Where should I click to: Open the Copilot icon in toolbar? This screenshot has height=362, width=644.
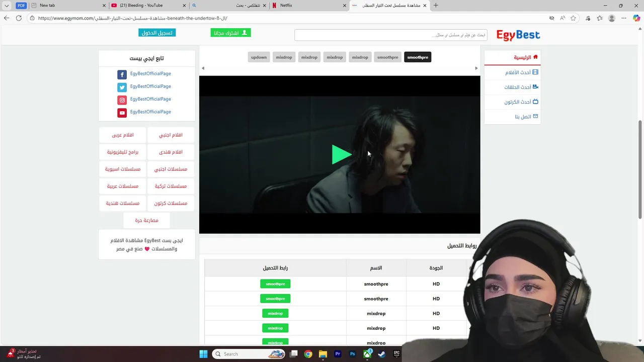tap(636, 18)
